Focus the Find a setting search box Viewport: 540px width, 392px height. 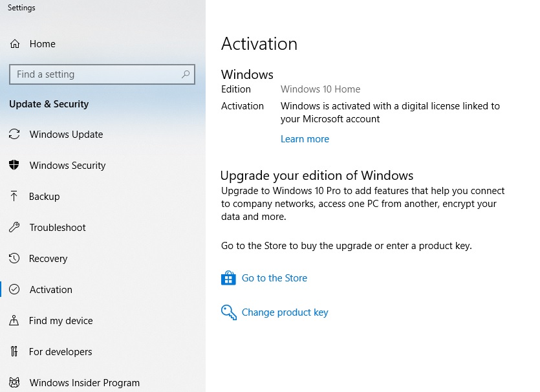tap(102, 74)
